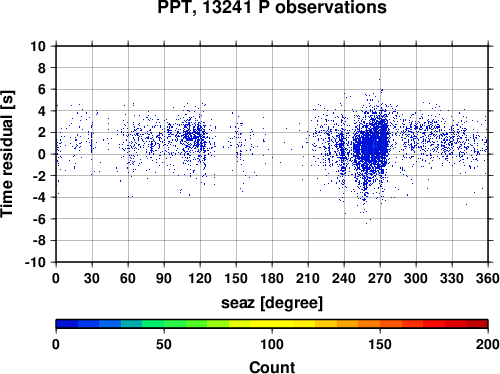Click the orange colorbar segment just before 150
This screenshot has height=374, width=500.
point(369,324)
